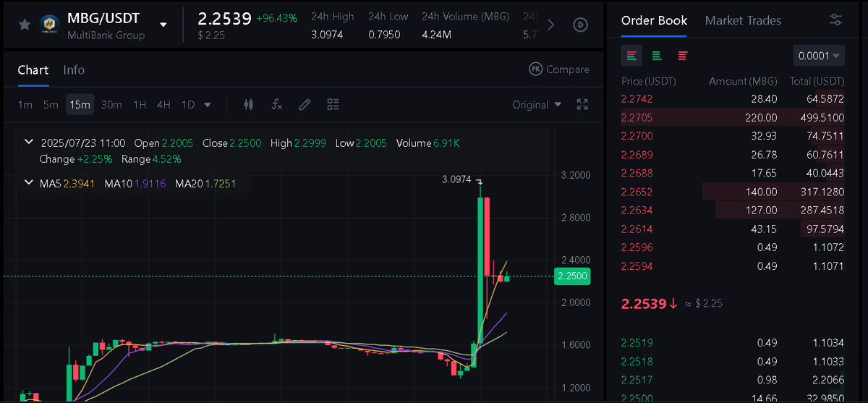The width and height of the screenshot is (868, 403).
Task: Click the MultiBank Group coin logo
Action: [x=50, y=25]
